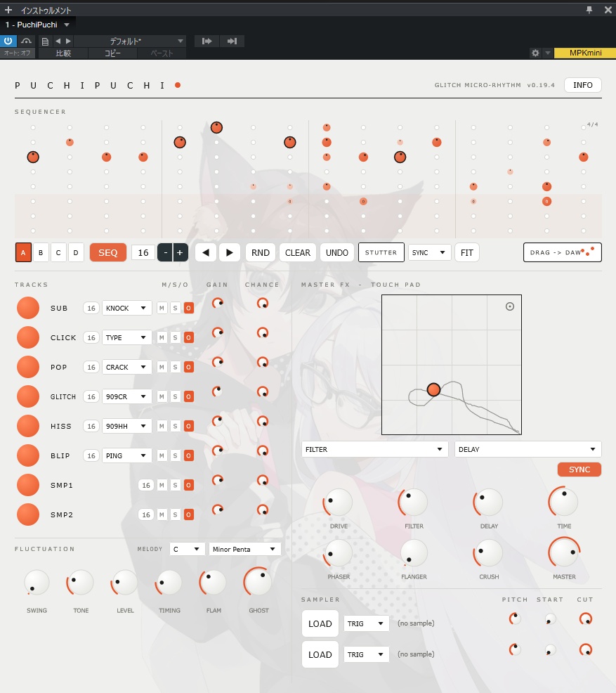Viewport: 616px width, 693px height.
Task: Click the MASTER knob
Action: (x=564, y=552)
